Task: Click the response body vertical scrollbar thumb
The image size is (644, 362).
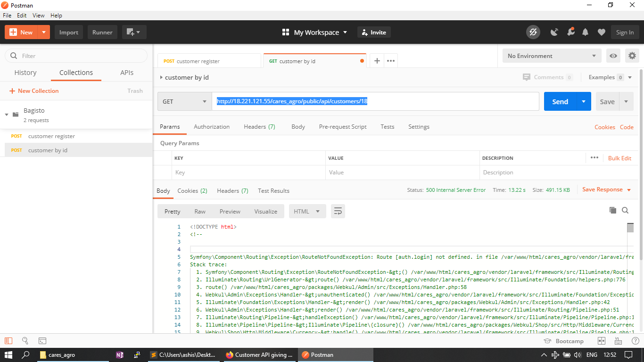Action: pyautogui.click(x=630, y=228)
